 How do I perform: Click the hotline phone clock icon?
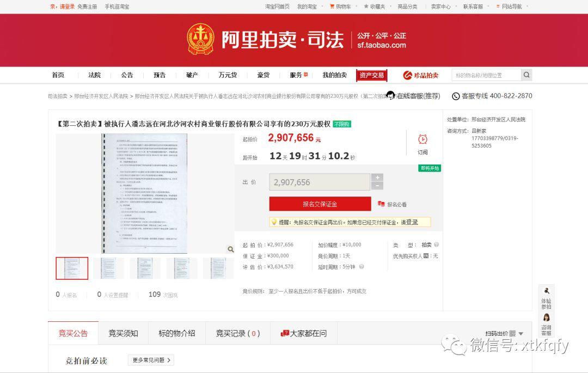pyautogui.click(x=456, y=96)
